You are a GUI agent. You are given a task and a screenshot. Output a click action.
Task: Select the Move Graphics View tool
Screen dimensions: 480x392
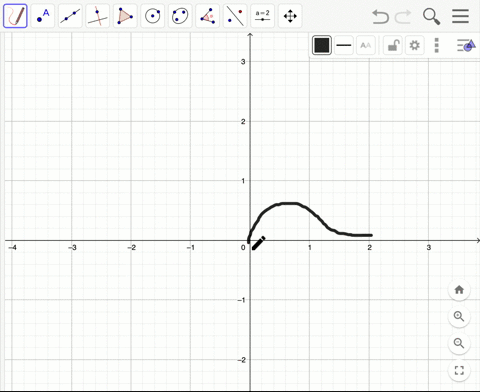290,16
